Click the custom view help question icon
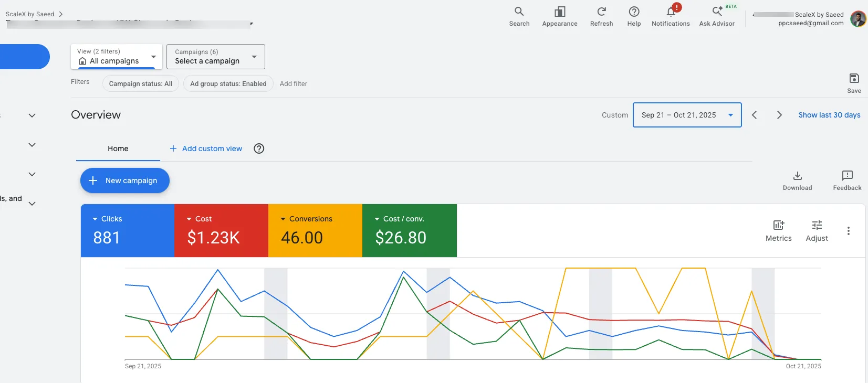This screenshot has width=868, height=383. 259,148
